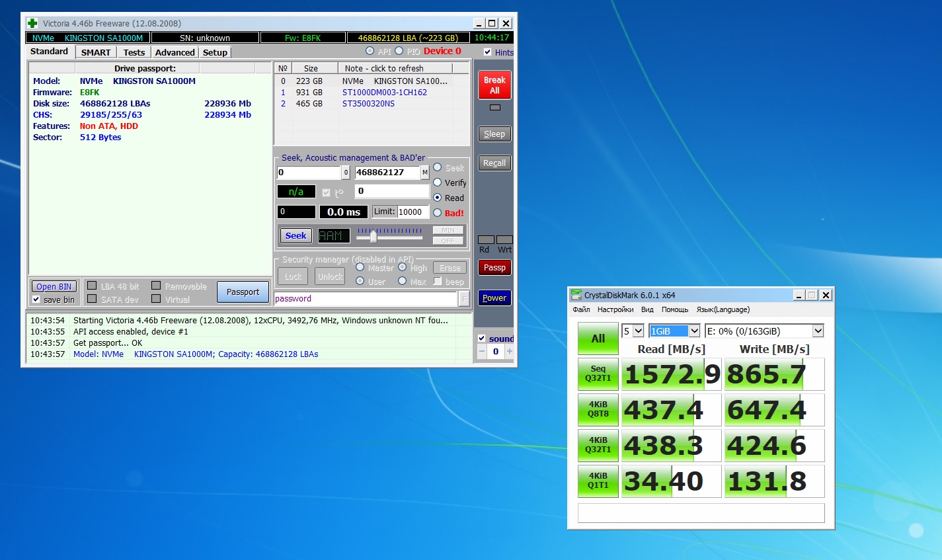The image size is (942, 560).
Task: Click the CrystalDiskMark title bar icon
Action: click(x=576, y=295)
